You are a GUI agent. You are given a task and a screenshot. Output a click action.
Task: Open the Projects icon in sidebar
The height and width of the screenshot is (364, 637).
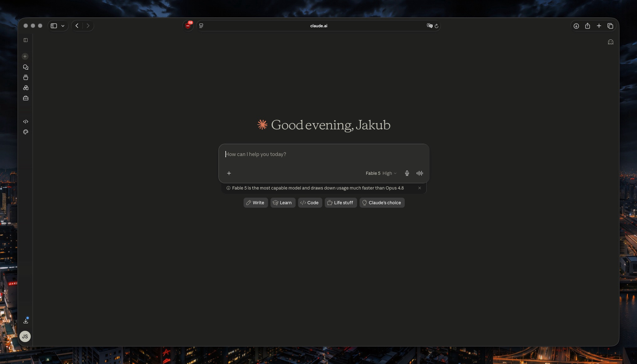(26, 77)
